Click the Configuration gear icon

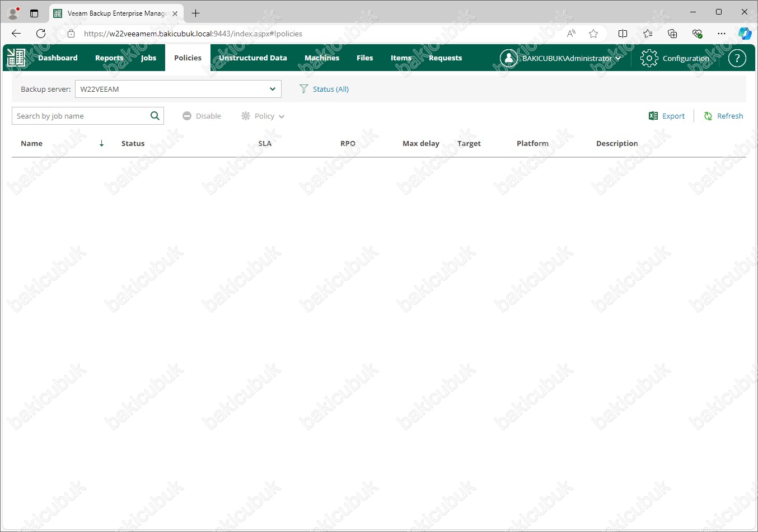tap(649, 58)
